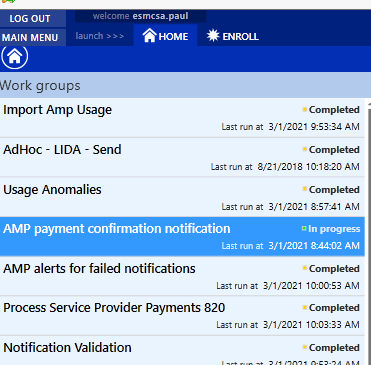Select the Import Amp Usage work group
Screen dimensions: 371x365
point(182,118)
